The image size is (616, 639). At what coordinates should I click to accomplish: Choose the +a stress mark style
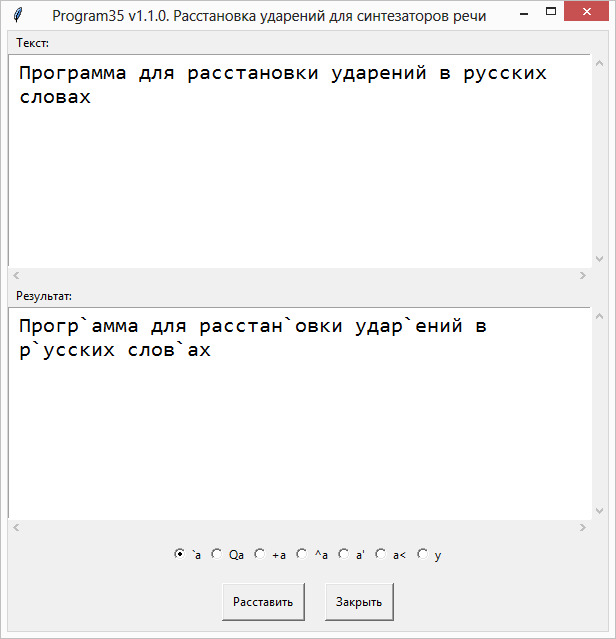pos(260,554)
